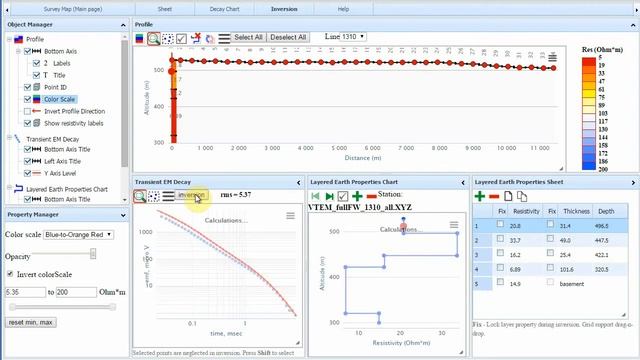Add row with green plus in Properties Sheet
The image size is (640, 360).
pos(480,196)
